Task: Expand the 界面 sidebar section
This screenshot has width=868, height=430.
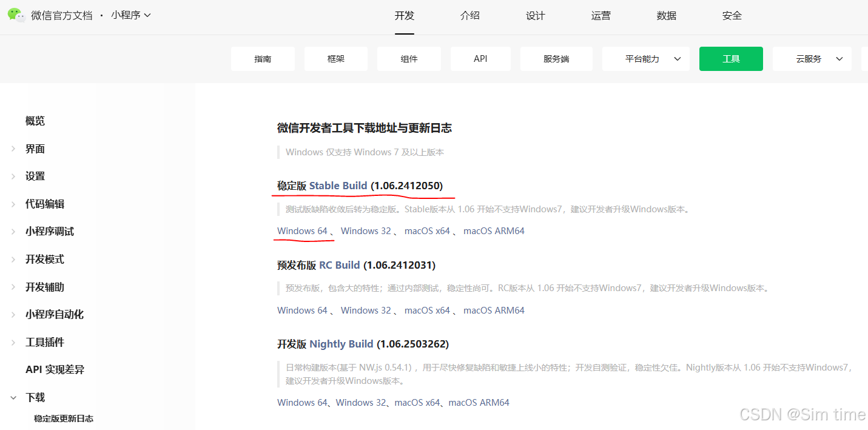Action: click(x=35, y=149)
